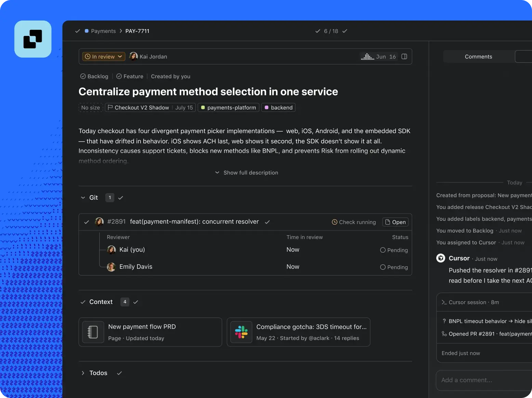532x398 pixels.
Task: Click the flag icon on Checkout V2 Shadow
Action: point(110,107)
